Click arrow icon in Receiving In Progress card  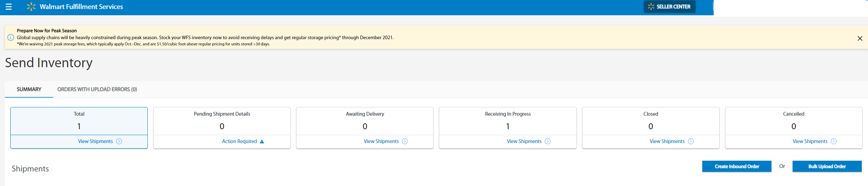tap(548, 141)
